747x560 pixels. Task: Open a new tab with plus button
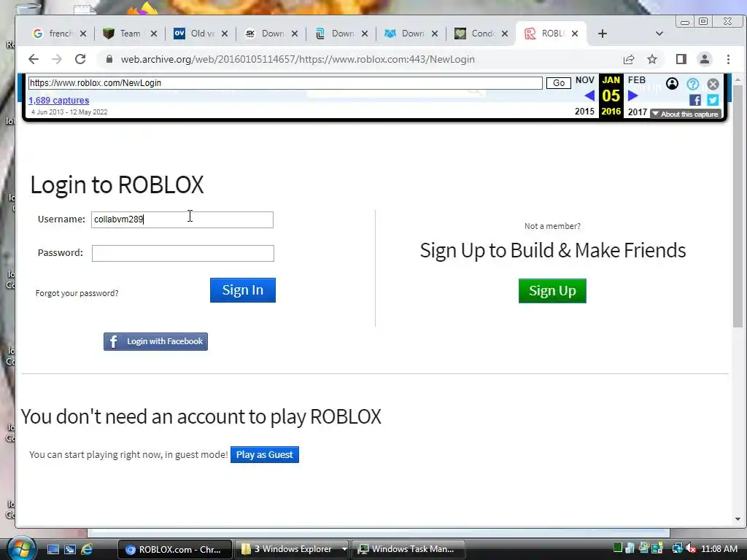point(602,34)
